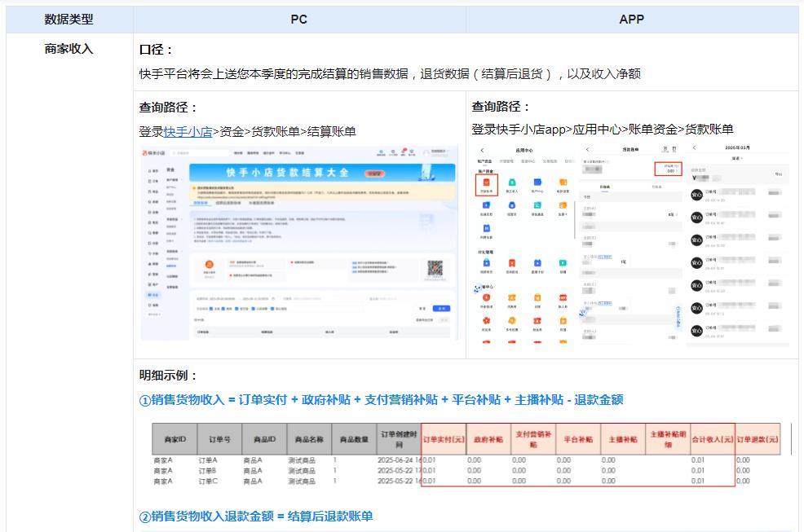Tap the back arrow on the 货款账单 screen
Image resolution: width=804 pixels, height=532 pixels.
click(586, 151)
